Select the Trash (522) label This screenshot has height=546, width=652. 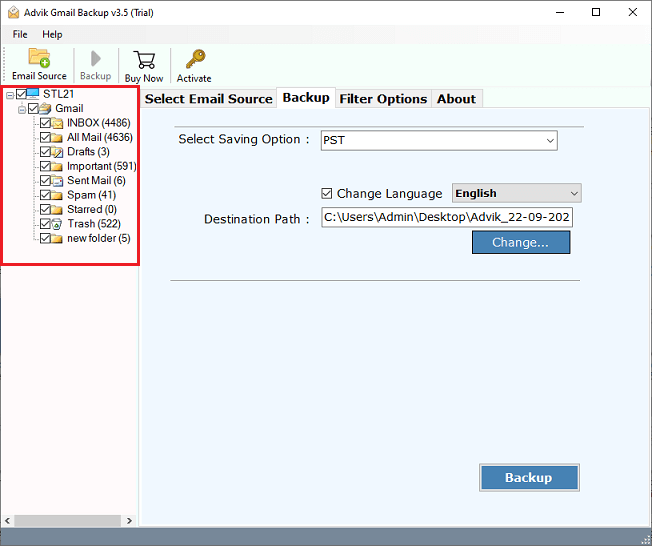coord(94,224)
